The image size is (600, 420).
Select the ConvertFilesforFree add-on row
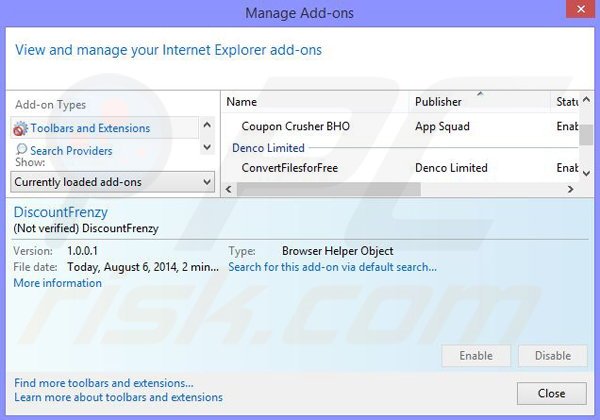401,168
